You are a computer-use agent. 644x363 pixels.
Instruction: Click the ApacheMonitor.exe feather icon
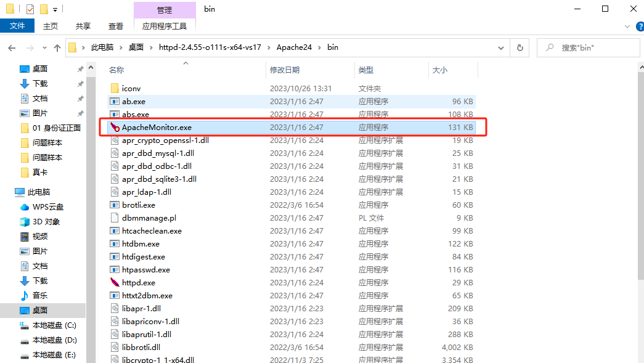coord(115,128)
